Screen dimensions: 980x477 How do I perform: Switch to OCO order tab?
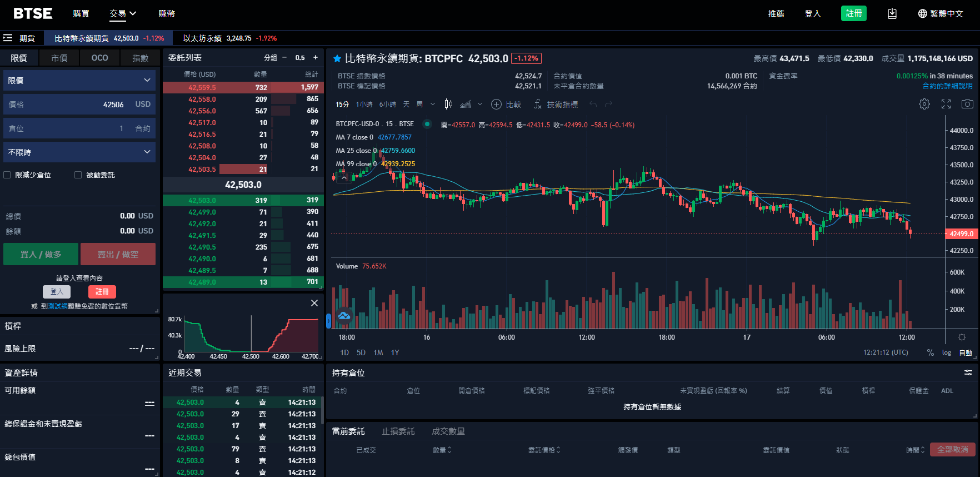point(100,58)
